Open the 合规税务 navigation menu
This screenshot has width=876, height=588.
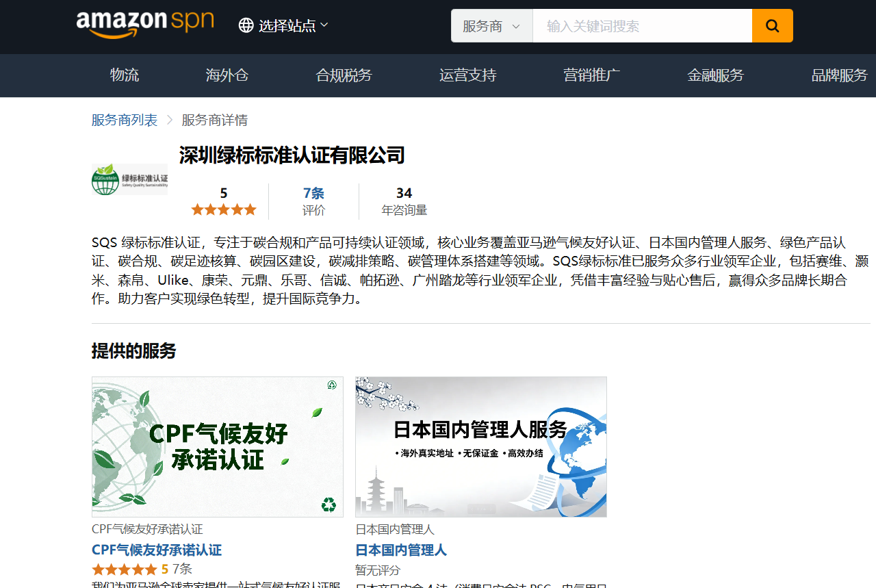[344, 75]
